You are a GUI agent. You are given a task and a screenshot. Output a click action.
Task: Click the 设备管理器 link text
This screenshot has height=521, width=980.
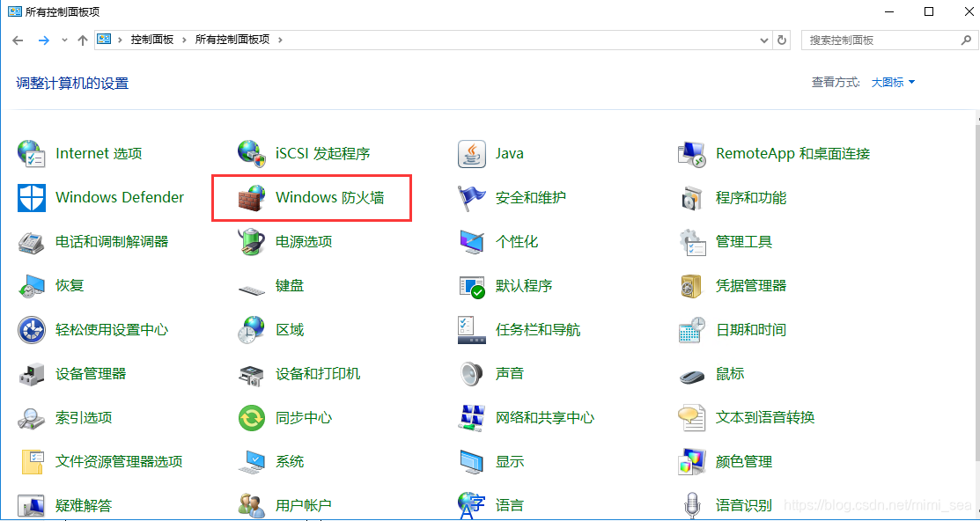point(91,373)
